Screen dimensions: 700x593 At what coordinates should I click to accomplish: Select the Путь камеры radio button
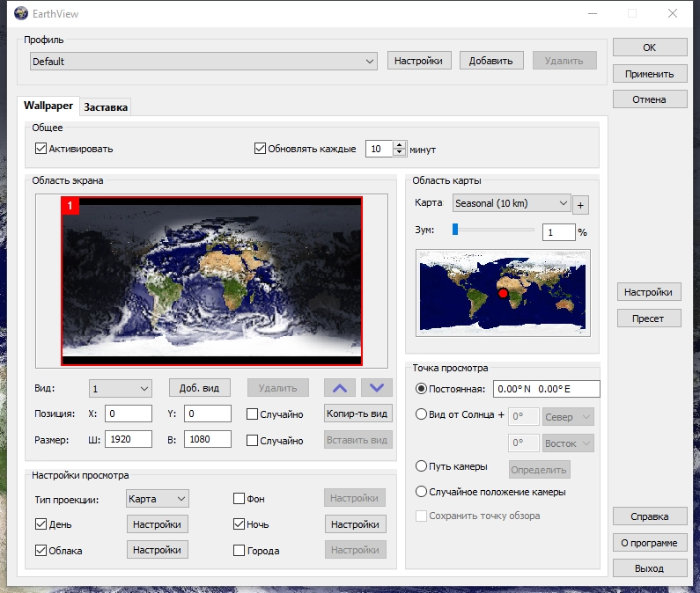[421, 466]
